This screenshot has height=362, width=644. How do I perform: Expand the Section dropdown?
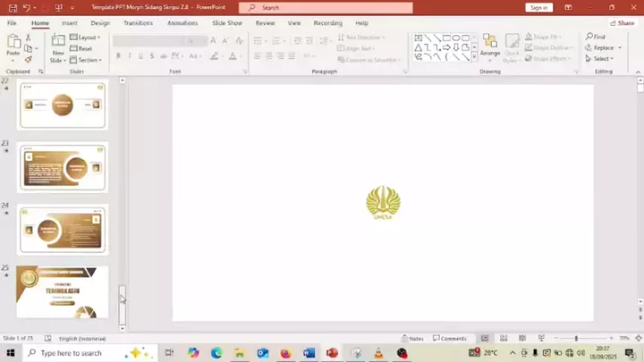coord(87,60)
